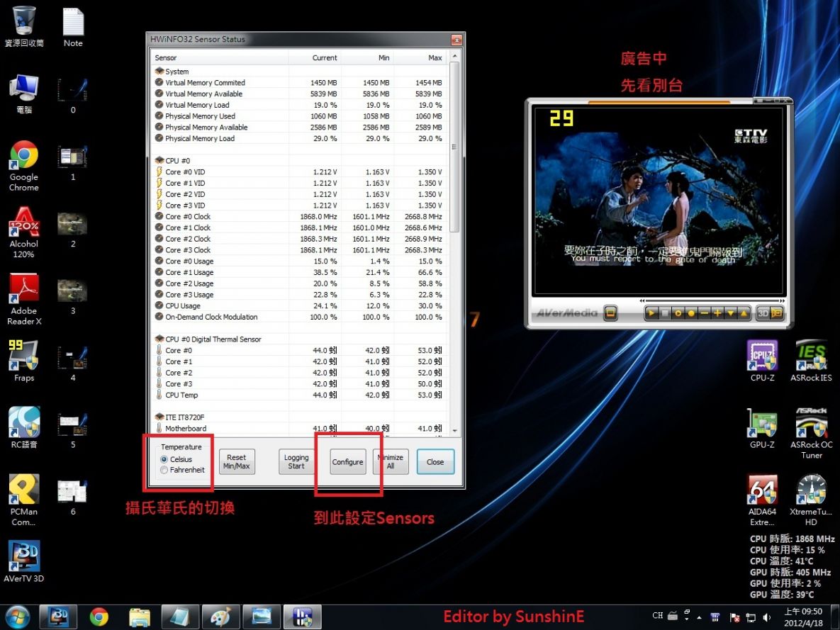Click the circled-play button in AVerMedia player
This screenshot has width=840, height=630.
click(678, 313)
